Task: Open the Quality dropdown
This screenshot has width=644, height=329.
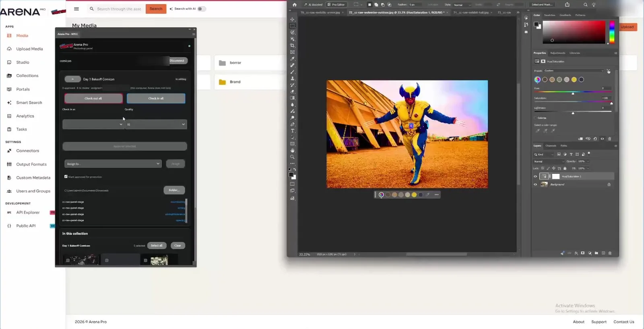Action: (156, 124)
